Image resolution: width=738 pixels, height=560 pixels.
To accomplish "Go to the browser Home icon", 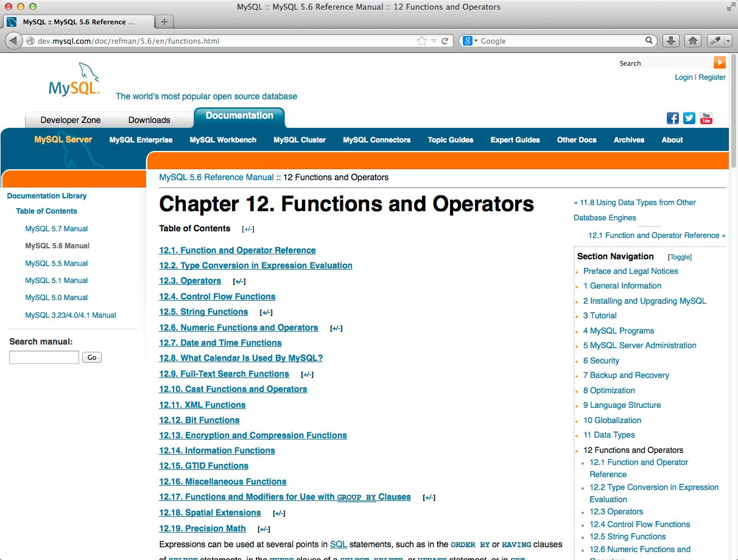I will [692, 41].
